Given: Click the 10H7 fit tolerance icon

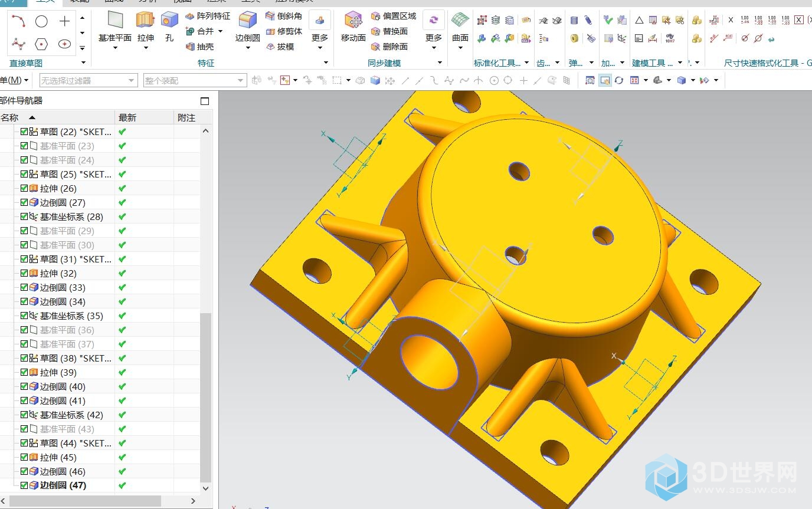Looking at the screenshot, I should tap(670, 38).
